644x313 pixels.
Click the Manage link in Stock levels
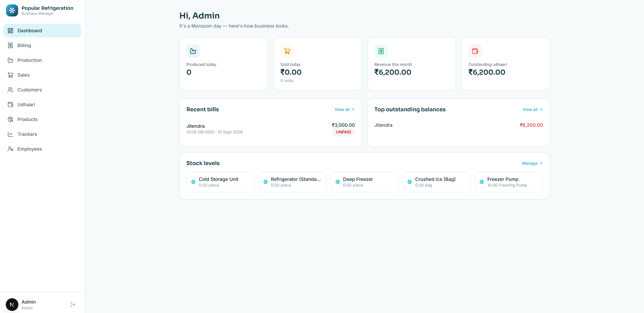pos(532,163)
